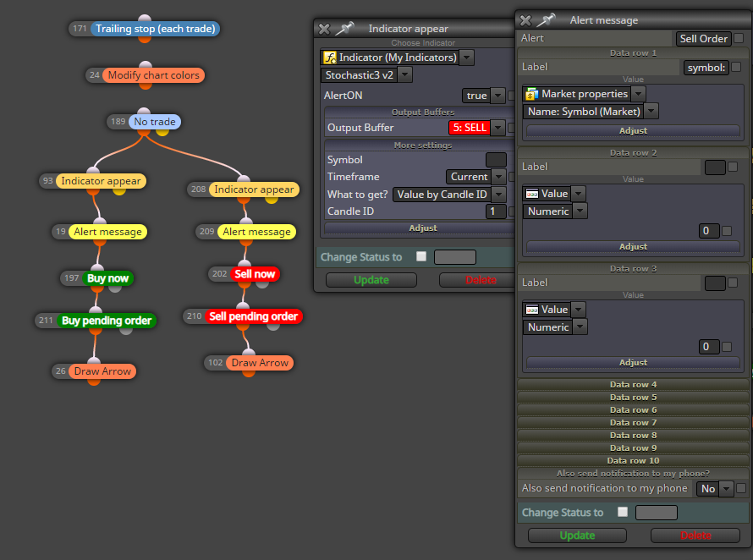Pin the Alert message panel

[x=546, y=20]
